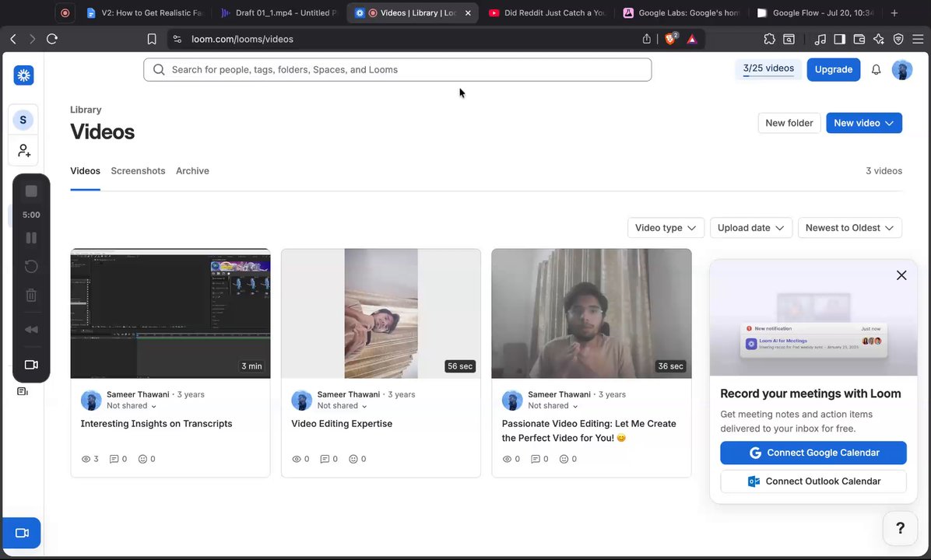Open the Video Editing Expertise title link
Viewport: 931px width, 560px height.
(x=342, y=424)
